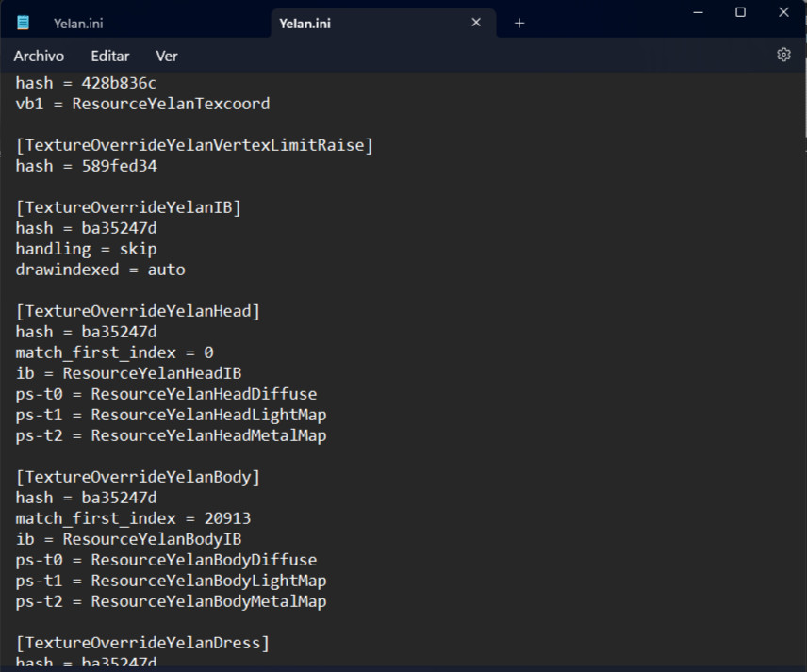Close the Notepad window
The image size is (807, 672).
tap(783, 12)
